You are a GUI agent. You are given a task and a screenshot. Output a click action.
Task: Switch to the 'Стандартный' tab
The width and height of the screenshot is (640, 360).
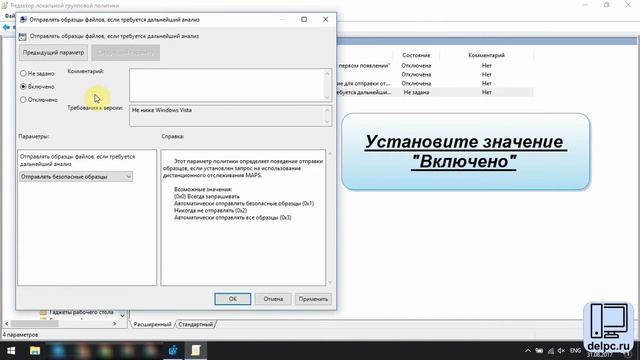pos(196,324)
